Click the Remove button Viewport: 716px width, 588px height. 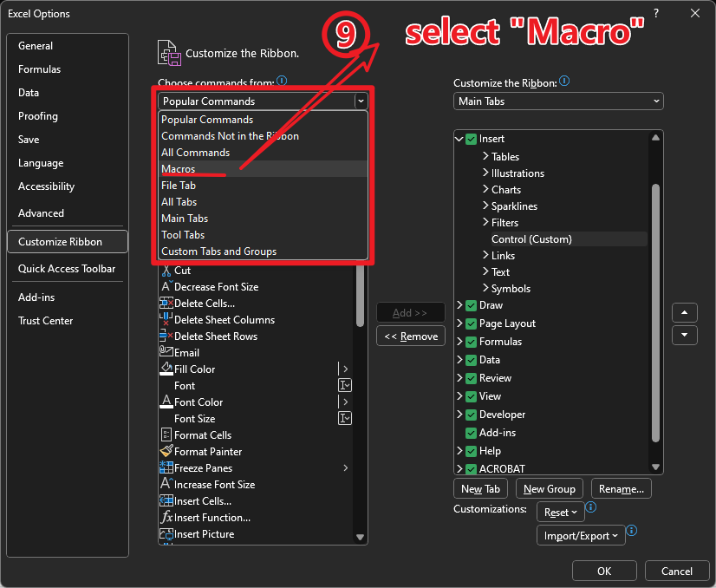(x=411, y=336)
